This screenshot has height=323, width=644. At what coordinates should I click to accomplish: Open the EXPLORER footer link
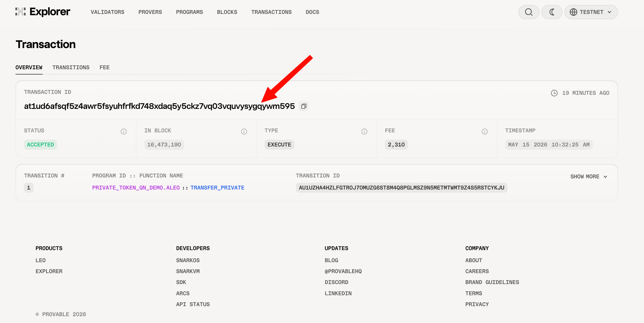tap(49, 271)
